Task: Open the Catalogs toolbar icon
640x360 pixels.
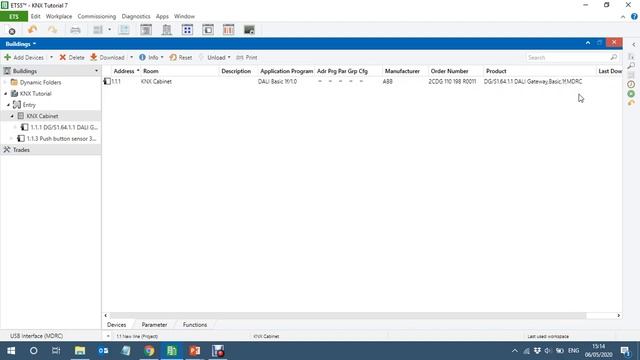Action: tap(124, 30)
